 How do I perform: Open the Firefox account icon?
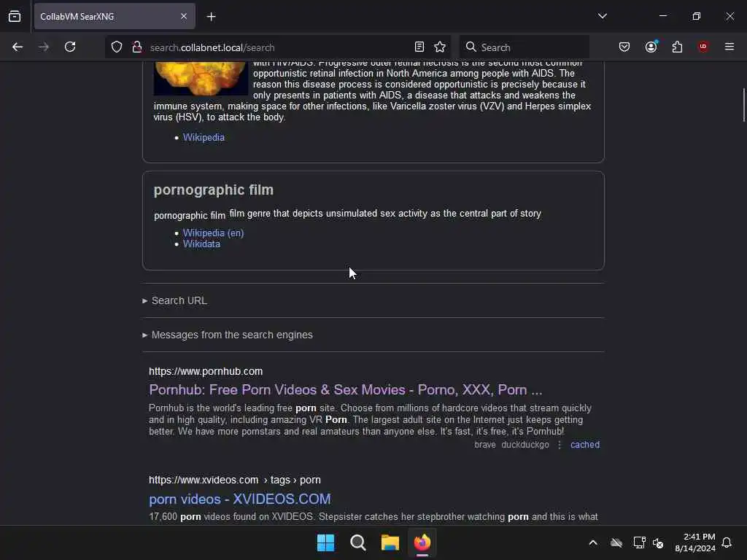[651, 47]
